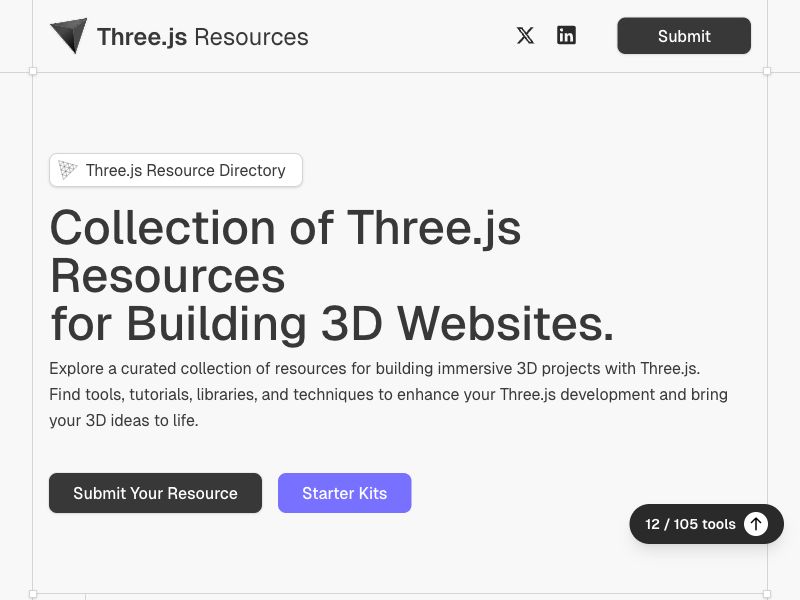Image resolution: width=800 pixels, height=600 pixels.
Task: Click the Submit button in header
Action: click(x=684, y=36)
